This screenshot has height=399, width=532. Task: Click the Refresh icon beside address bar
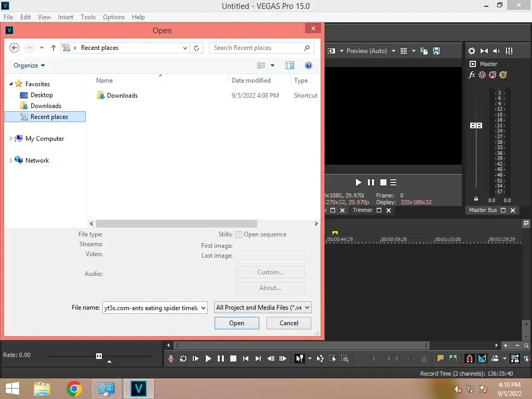pyautogui.click(x=196, y=48)
